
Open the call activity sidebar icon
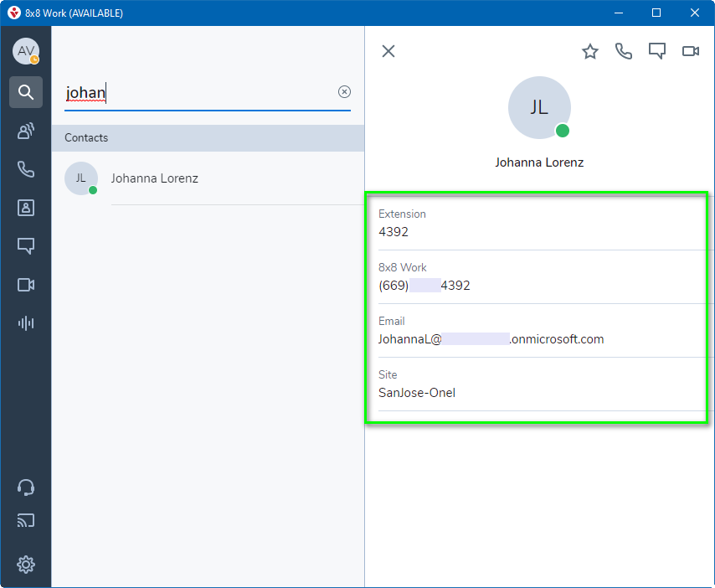(x=26, y=131)
